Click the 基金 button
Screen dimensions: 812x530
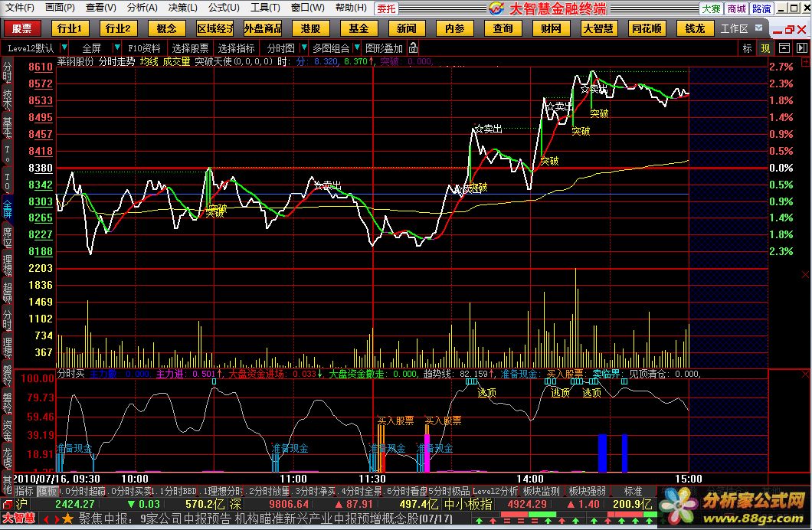click(359, 28)
